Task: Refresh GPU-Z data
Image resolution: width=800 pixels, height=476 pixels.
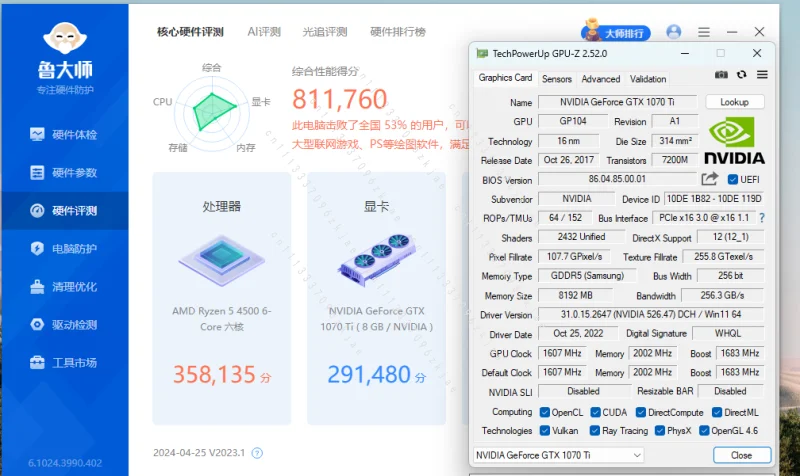Action: (741, 74)
